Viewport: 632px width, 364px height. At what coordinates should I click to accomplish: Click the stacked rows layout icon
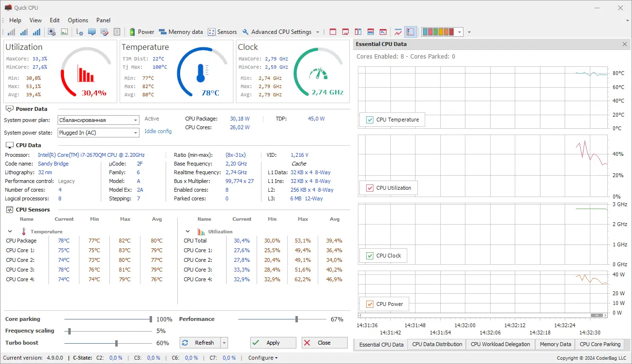370,32
